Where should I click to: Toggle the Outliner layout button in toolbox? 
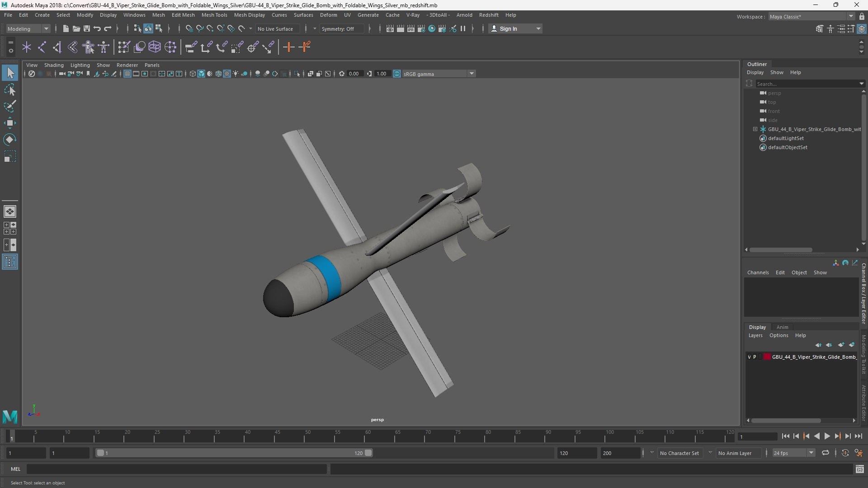coord(10,262)
